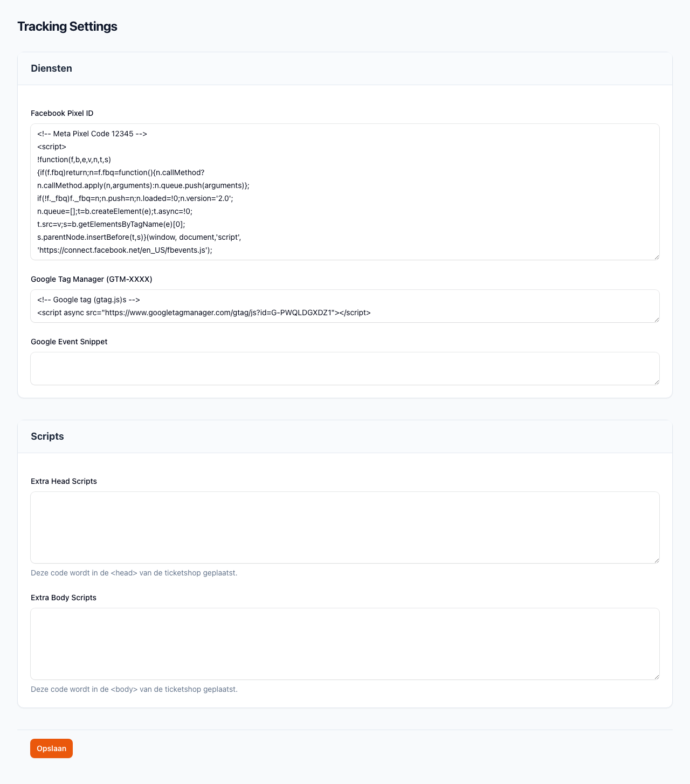Click the resize grip on Google Tag Manager field
Image resolution: width=690 pixels, height=784 pixels.
(x=656, y=320)
